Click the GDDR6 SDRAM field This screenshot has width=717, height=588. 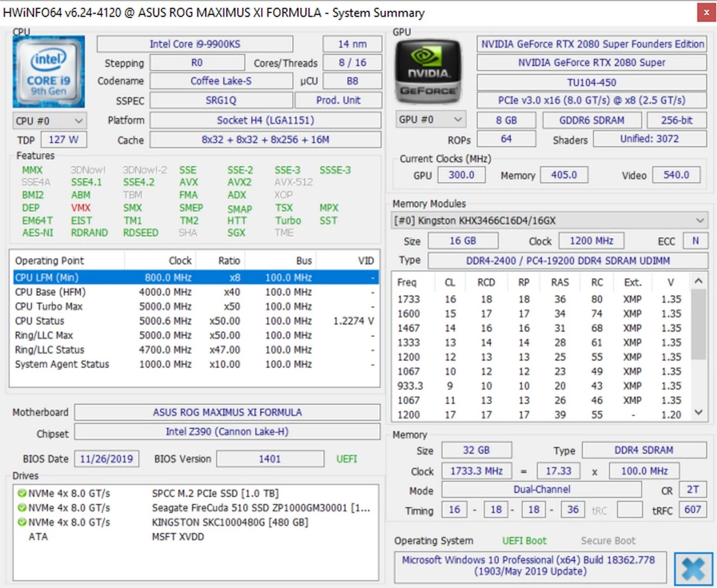pyautogui.click(x=592, y=120)
